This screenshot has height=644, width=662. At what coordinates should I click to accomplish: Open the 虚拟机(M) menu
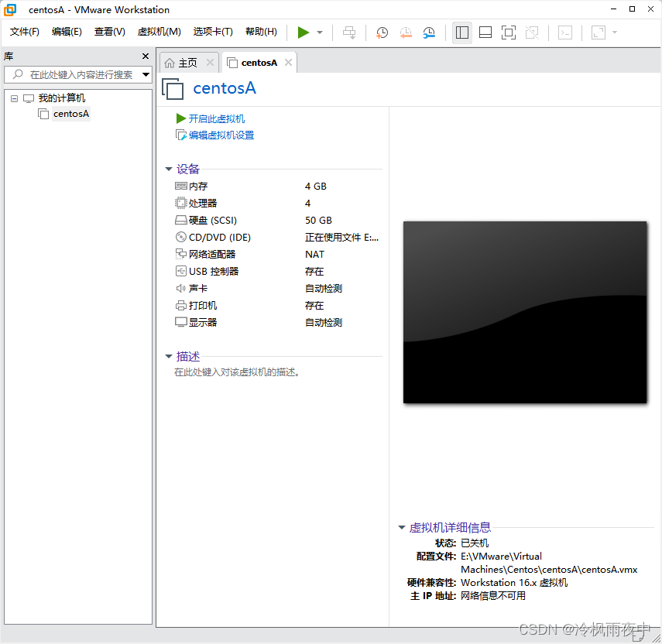pyautogui.click(x=159, y=32)
